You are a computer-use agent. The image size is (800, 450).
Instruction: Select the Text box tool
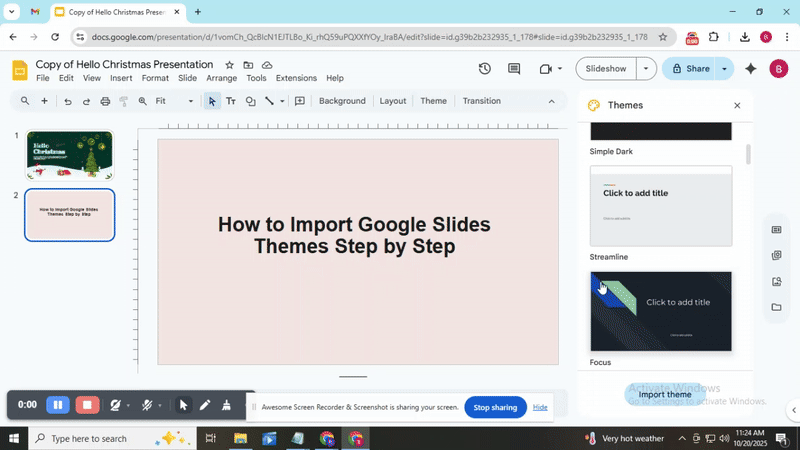pos(231,101)
